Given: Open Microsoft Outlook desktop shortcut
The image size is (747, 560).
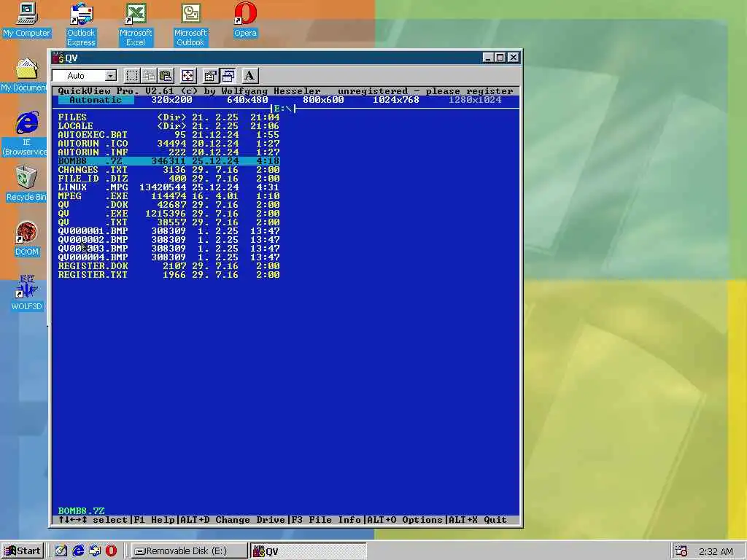Looking at the screenshot, I should click(x=190, y=24).
